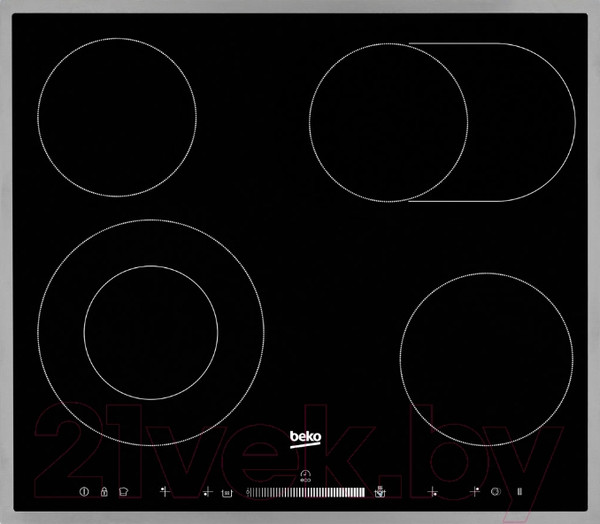Select the rear-left zone selector icon

[x=164, y=492]
